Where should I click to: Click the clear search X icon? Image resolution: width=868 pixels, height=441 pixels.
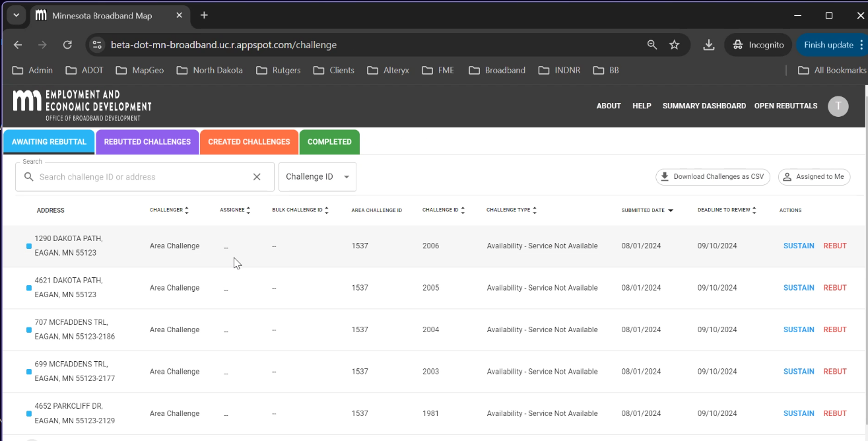click(257, 177)
